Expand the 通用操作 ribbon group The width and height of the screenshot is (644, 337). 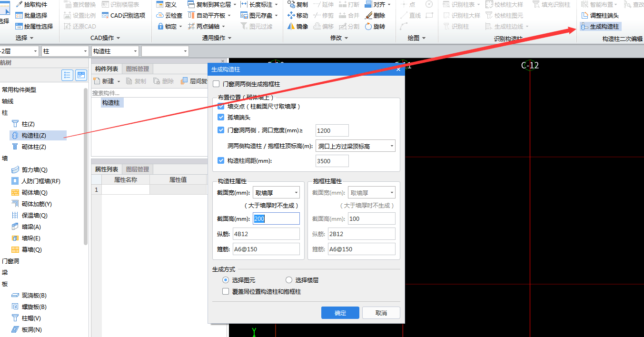[217, 38]
